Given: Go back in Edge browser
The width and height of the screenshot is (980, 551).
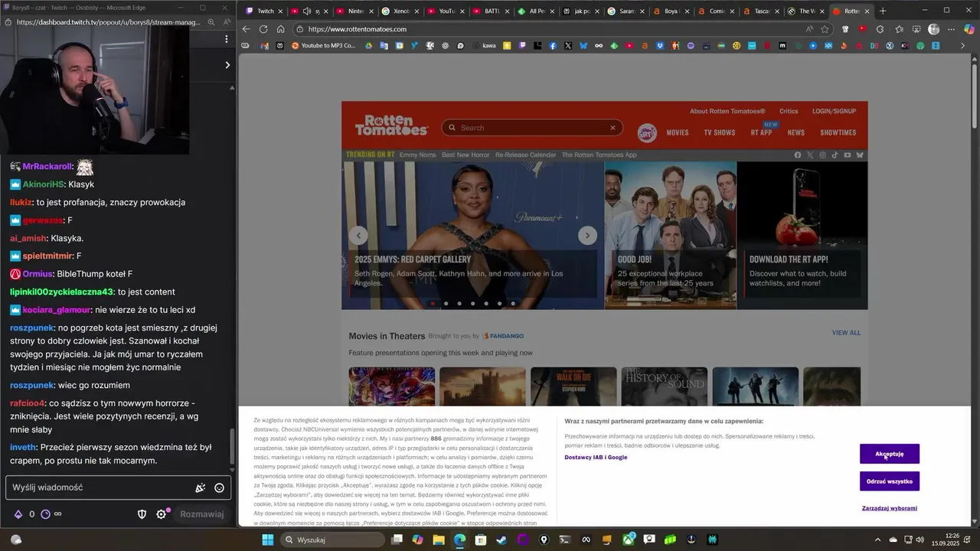Looking at the screenshot, I should (x=246, y=29).
